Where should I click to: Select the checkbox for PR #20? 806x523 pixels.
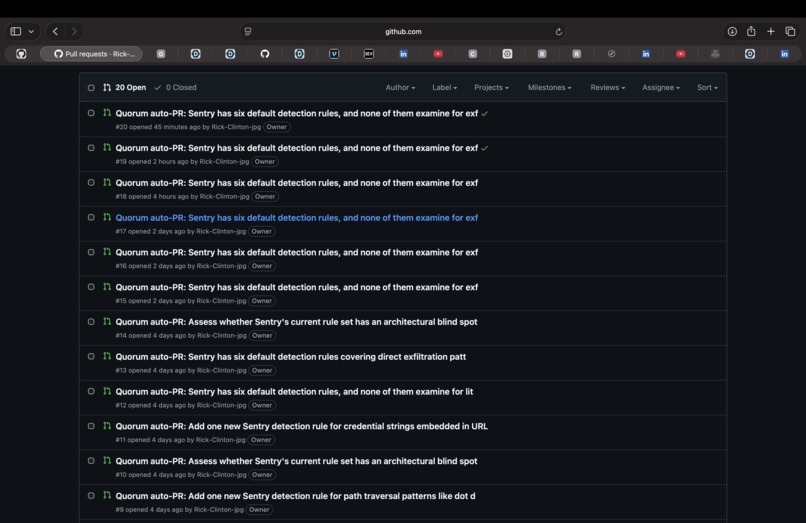tap(91, 113)
